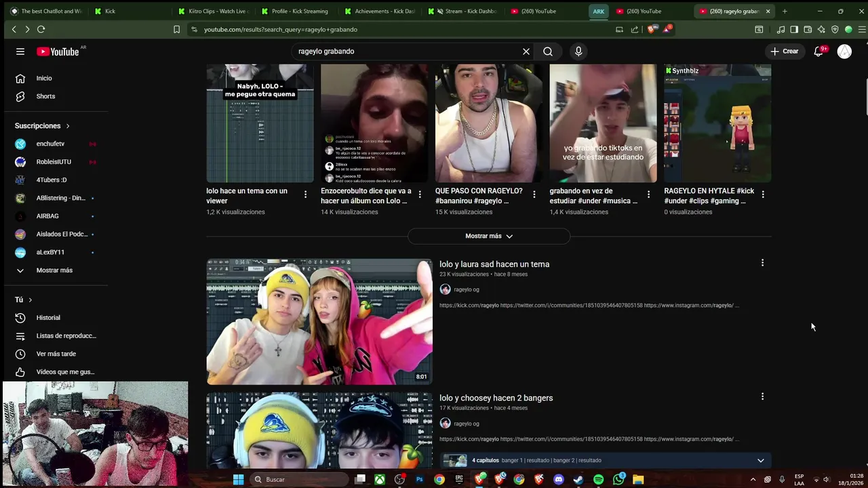Screen dimensions: 868x488
Task: Open Videos que me gustan in the sidebar
Action: tap(54, 372)
